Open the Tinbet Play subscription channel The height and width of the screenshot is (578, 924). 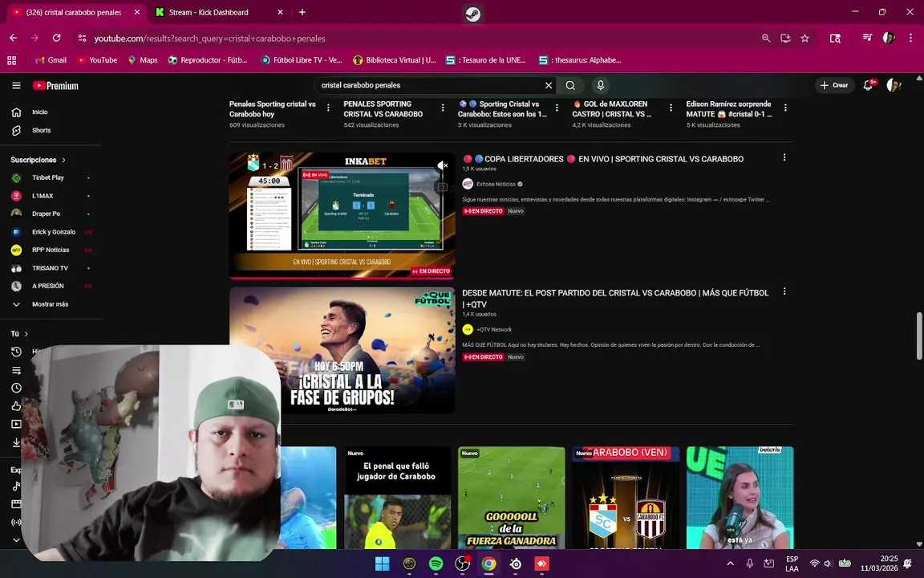pos(50,177)
